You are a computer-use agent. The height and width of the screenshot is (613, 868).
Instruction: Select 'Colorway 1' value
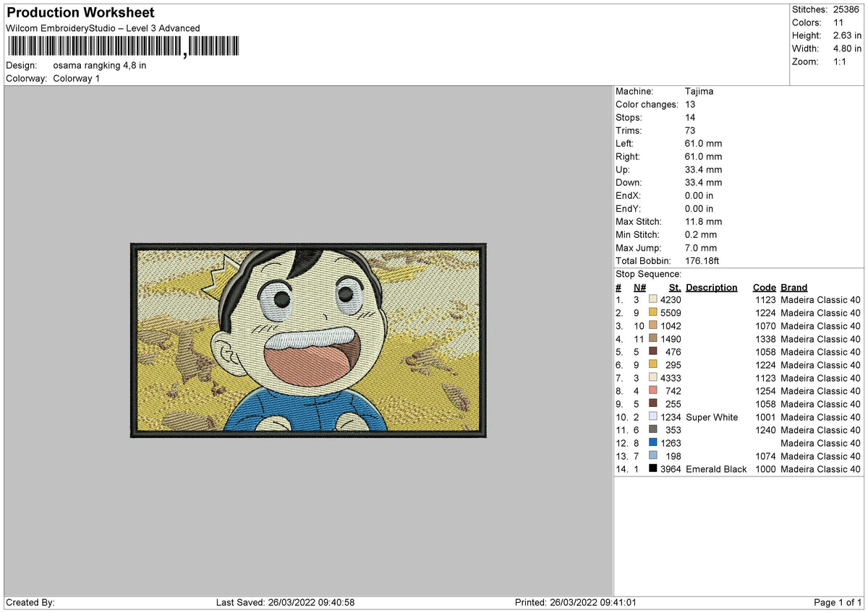(x=77, y=78)
